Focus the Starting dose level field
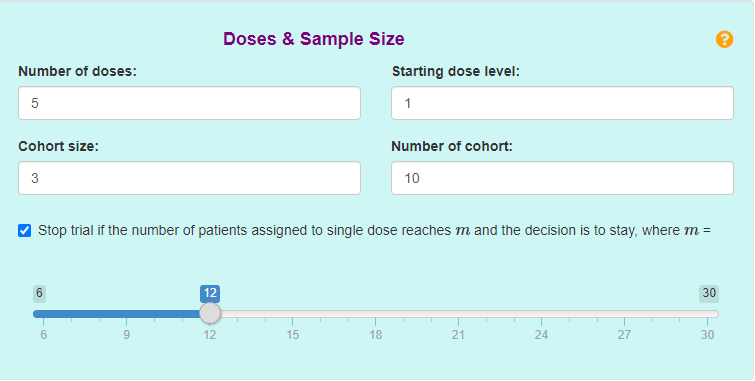 562,103
